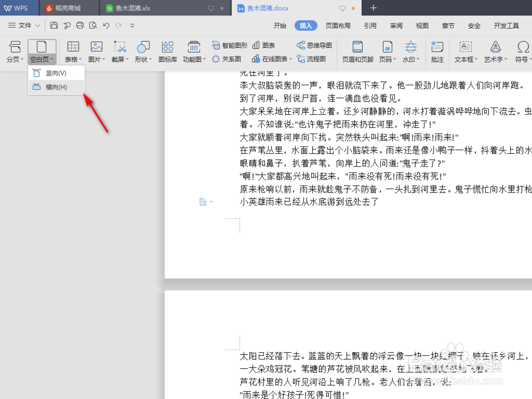Screen dimensions: 532x399
Task: Go to the 视图 tab
Action: pyautogui.click(x=422, y=26)
